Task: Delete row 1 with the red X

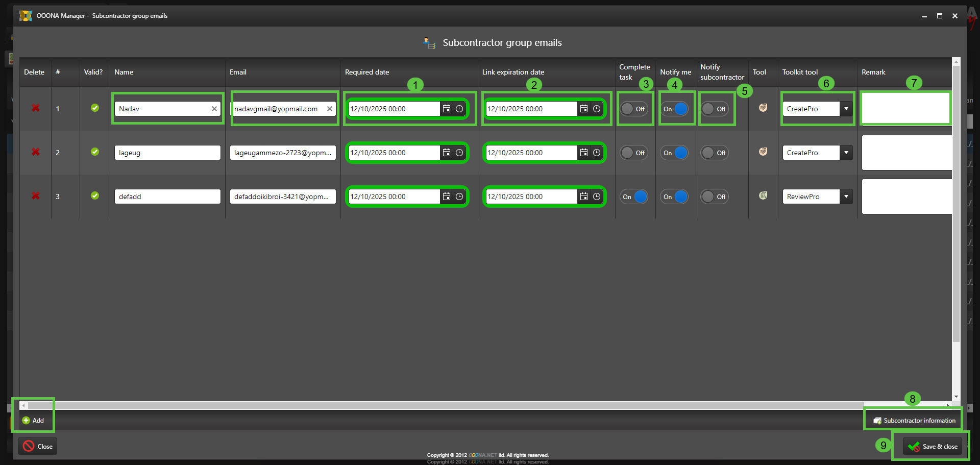Action: [x=36, y=108]
